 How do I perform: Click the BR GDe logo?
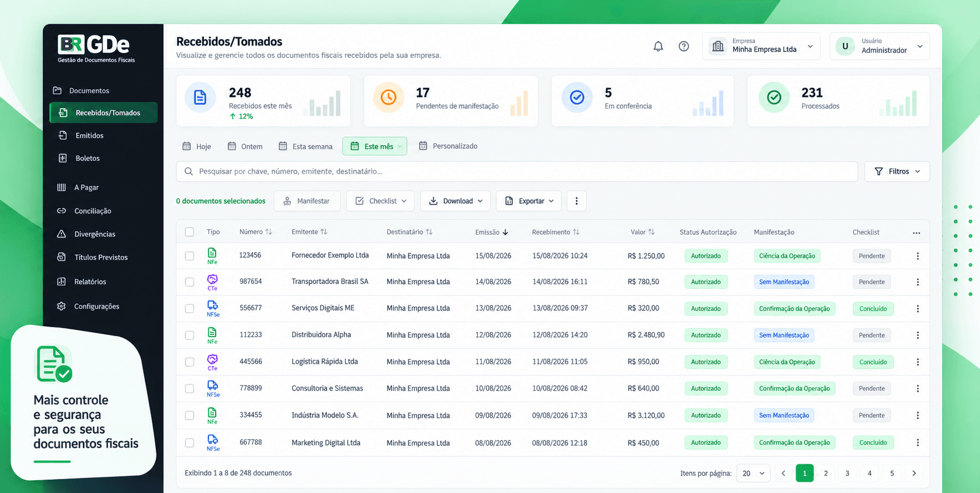click(96, 48)
